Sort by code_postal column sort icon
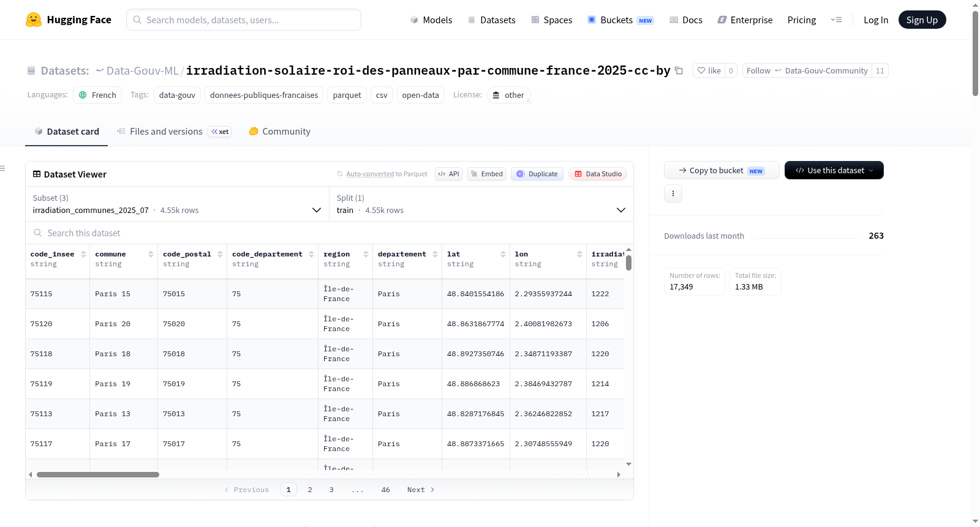 [x=220, y=254]
